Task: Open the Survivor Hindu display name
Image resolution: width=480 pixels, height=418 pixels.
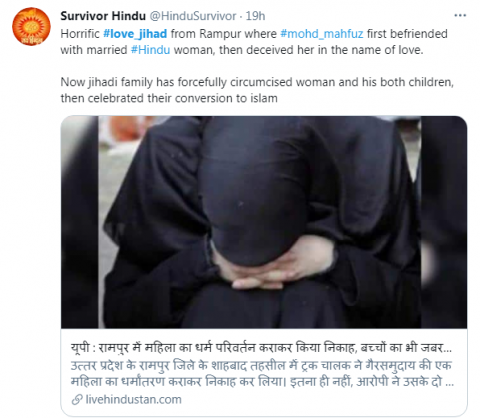Action: pos(103,16)
